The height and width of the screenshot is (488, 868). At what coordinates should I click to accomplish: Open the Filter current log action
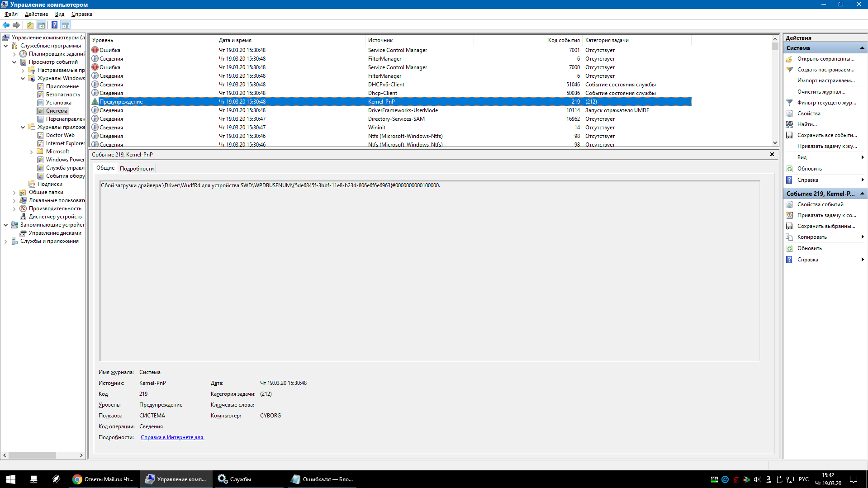pos(826,103)
